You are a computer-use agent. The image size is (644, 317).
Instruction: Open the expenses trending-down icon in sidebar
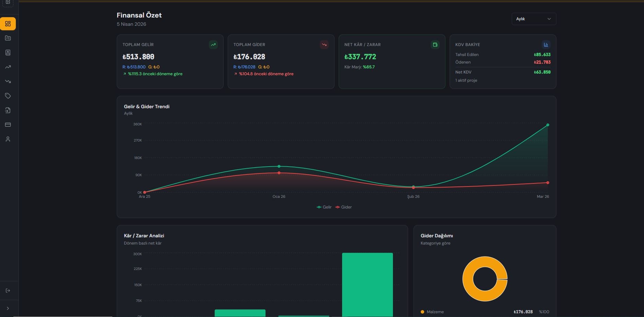pyautogui.click(x=8, y=81)
